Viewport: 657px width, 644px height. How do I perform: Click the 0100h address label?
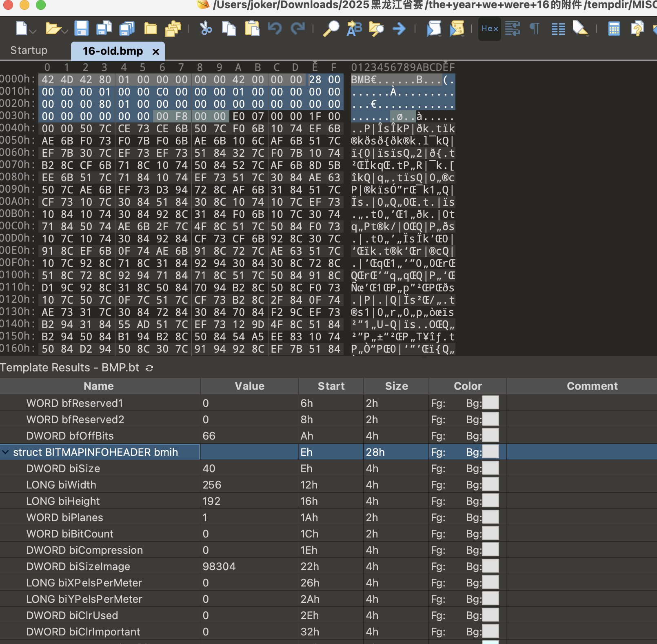(x=18, y=275)
